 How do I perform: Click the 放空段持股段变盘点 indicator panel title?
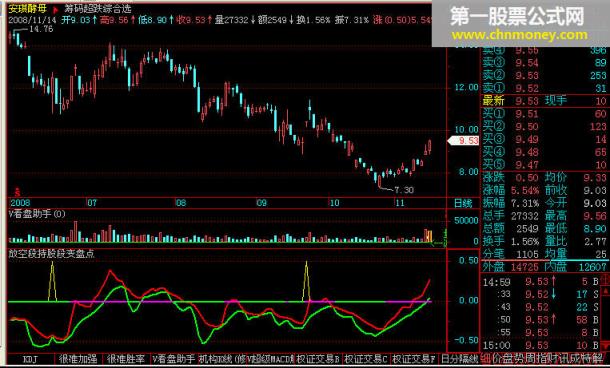tap(51, 254)
